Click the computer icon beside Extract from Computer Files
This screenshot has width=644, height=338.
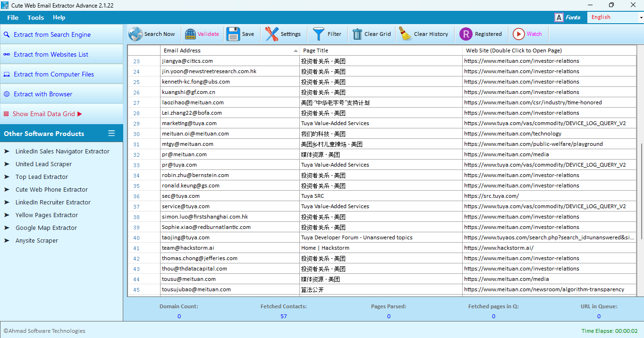[x=7, y=74]
